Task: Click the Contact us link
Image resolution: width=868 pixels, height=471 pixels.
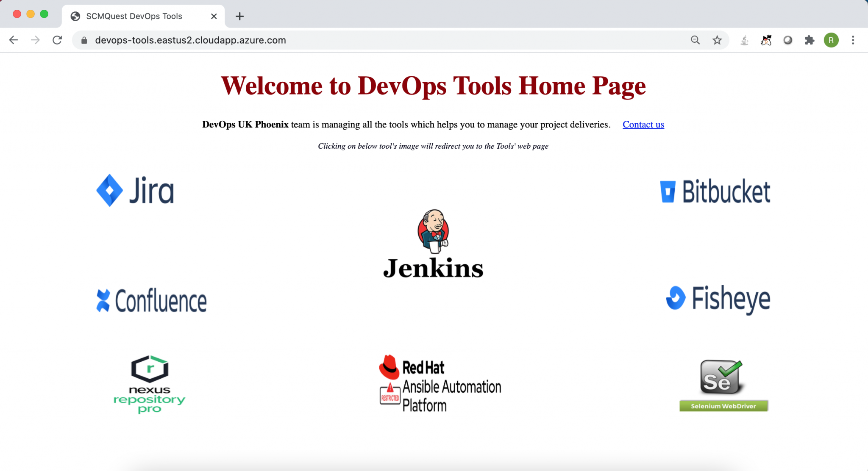Action: pyautogui.click(x=643, y=125)
